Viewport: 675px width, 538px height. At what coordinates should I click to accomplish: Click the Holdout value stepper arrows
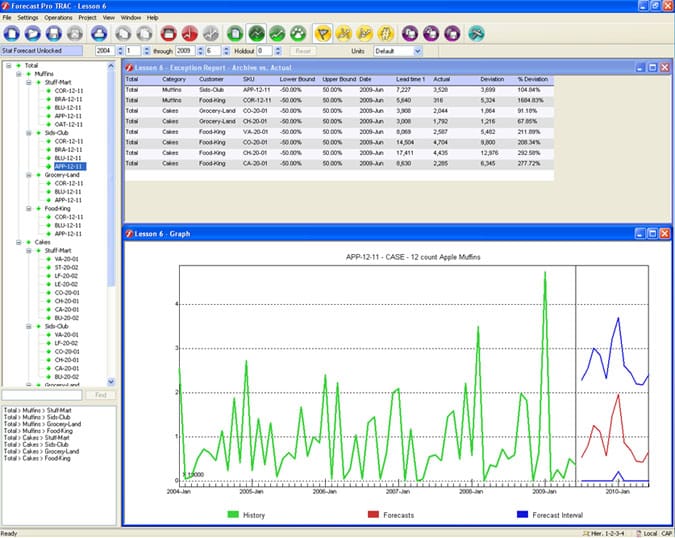(x=278, y=51)
